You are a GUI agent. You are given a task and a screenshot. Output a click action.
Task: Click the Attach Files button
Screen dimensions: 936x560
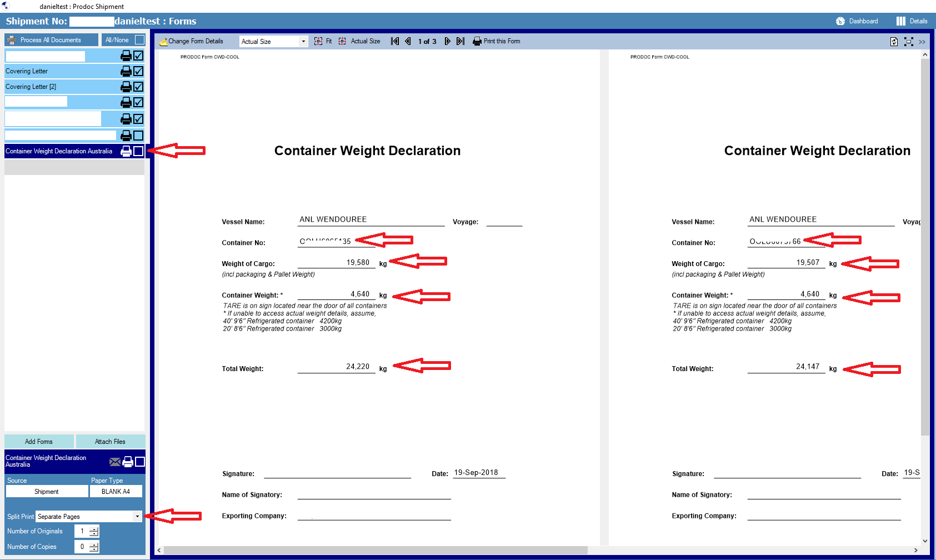[x=110, y=442]
